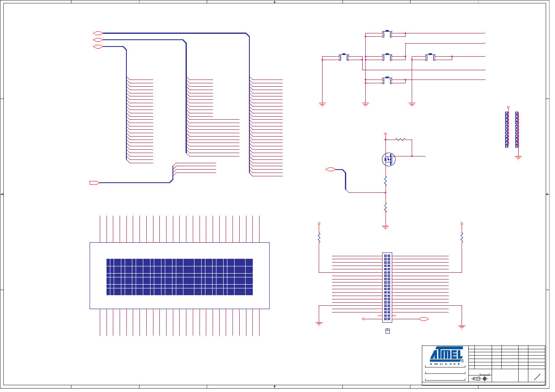The image size is (555, 392).
Task: Select the center push-button switch
Action: coord(387,57)
